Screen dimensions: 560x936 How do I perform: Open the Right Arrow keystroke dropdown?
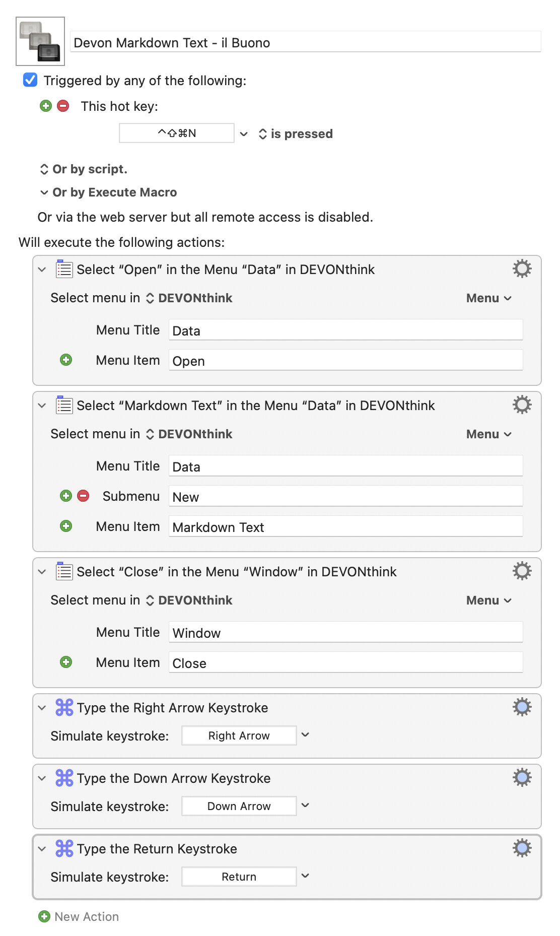coord(305,735)
